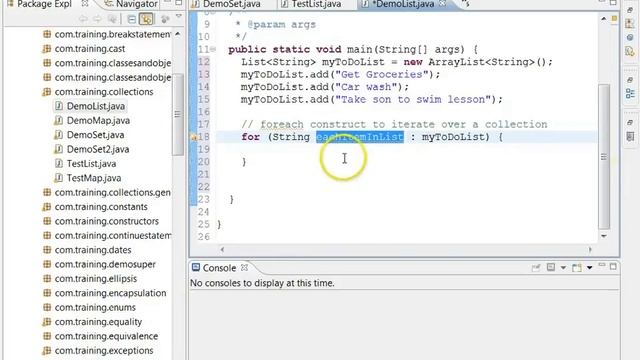This screenshot has width=640, height=360.
Task: Select the DemoList.java editor tab
Action: click(398, 4)
